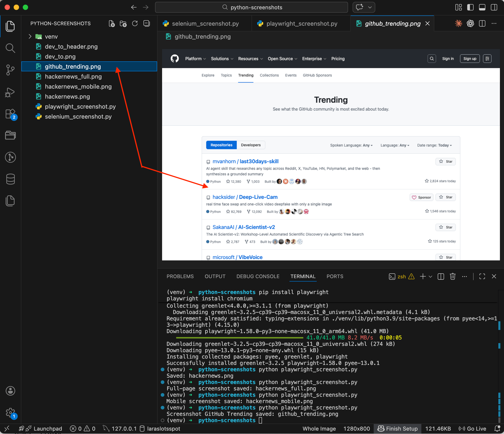Image resolution: width=504 pixels, height=434 pixels.
Task: Open the Search view in the activity bar
Action: [x=10, y=48]
